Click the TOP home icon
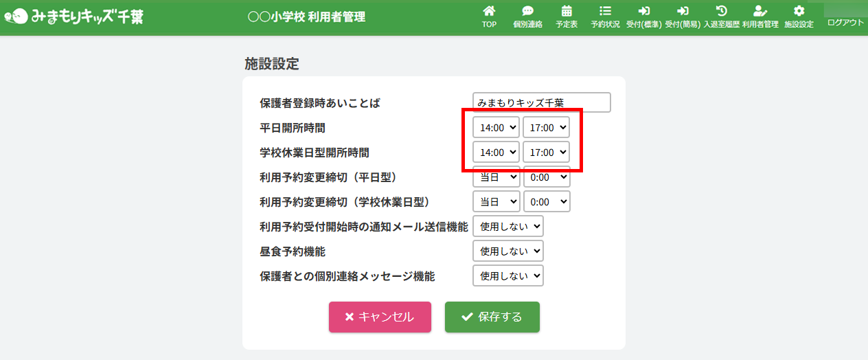This screenshot has height=360, width=868. click(x=489, y=12)
